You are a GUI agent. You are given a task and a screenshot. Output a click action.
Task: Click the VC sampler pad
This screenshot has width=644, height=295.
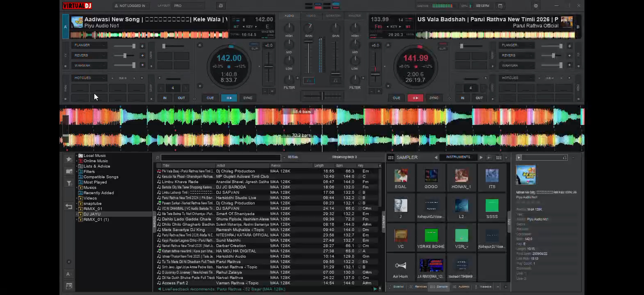[x=400, y=238]
